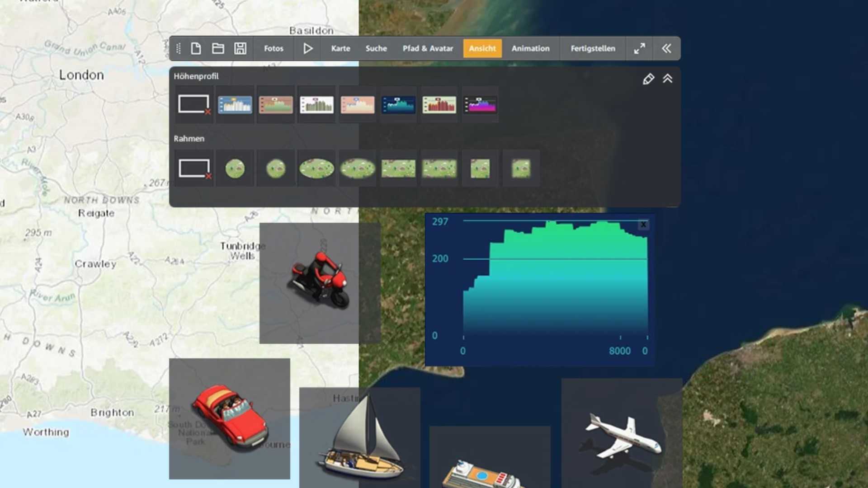Click the save floppy disk icon
This screenshot has height=488, width=868.
(240, 48)
